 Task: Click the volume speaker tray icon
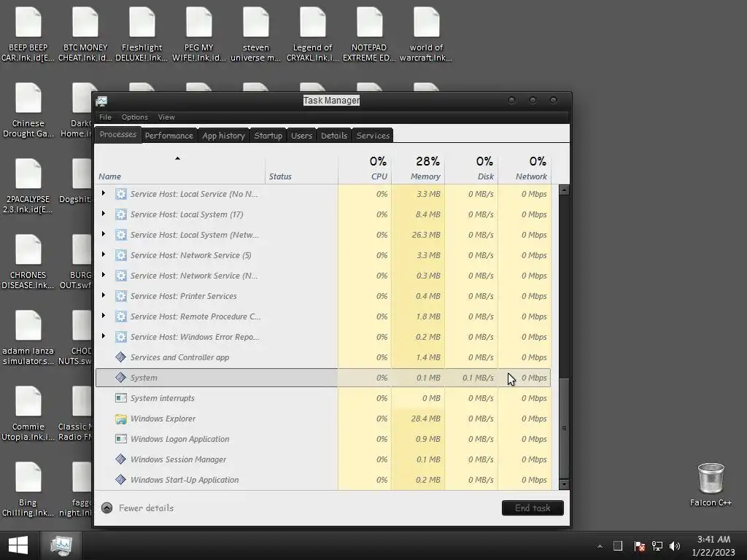(x=675, y=546)
